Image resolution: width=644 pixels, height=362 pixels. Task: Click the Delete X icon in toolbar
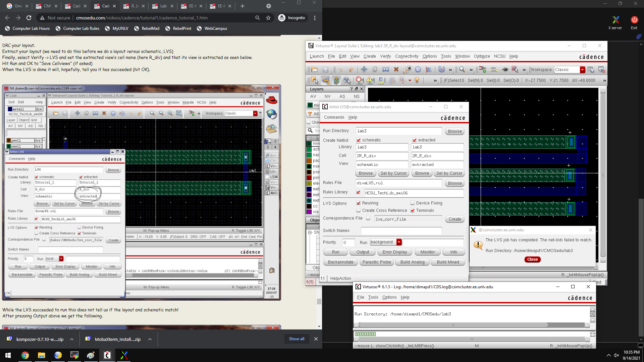[396, 70]
